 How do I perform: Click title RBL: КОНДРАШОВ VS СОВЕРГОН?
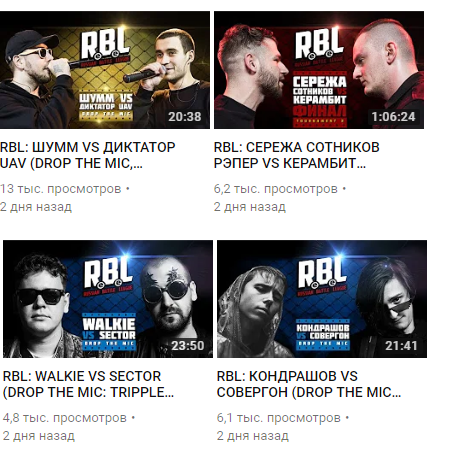pos(309,384)
